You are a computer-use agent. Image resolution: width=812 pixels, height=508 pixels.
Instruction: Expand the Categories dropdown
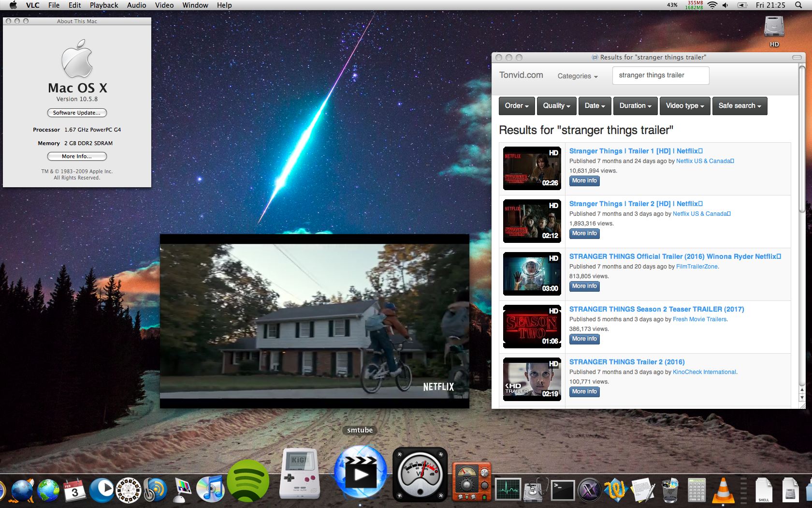[x=578, y=76]
